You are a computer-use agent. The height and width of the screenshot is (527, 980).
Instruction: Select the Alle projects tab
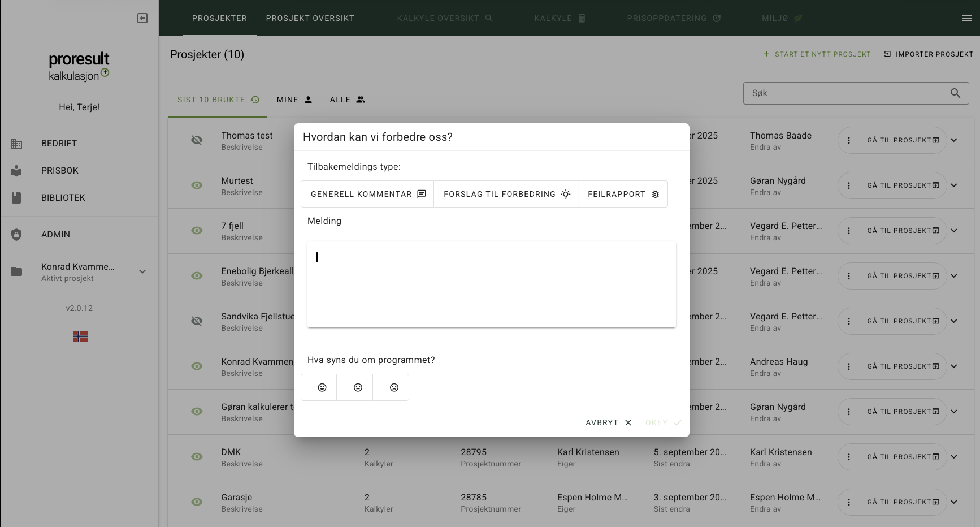point(347,100)
